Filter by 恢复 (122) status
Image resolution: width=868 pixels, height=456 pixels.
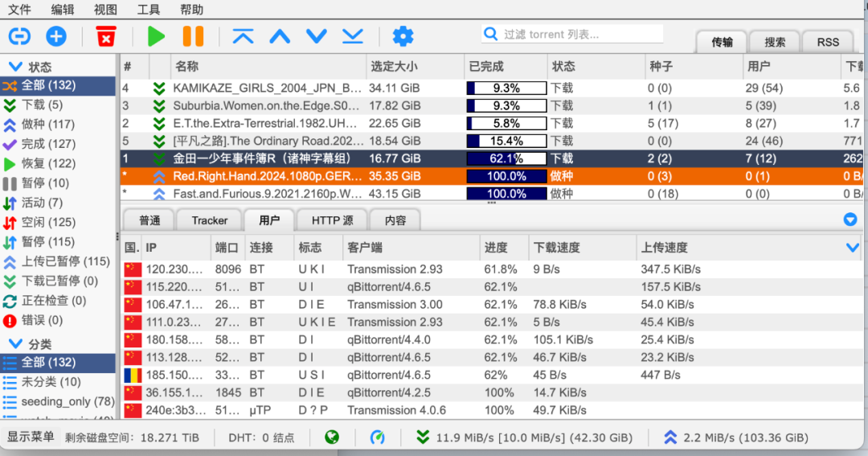coord(58,163)
